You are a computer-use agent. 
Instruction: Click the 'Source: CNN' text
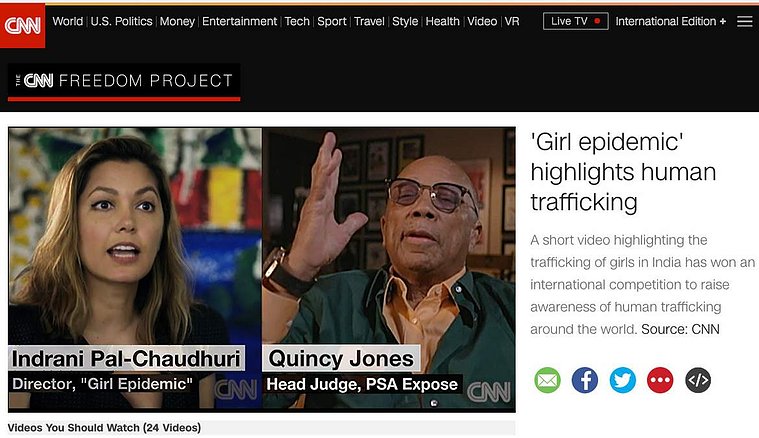click(x=680, y=329)
